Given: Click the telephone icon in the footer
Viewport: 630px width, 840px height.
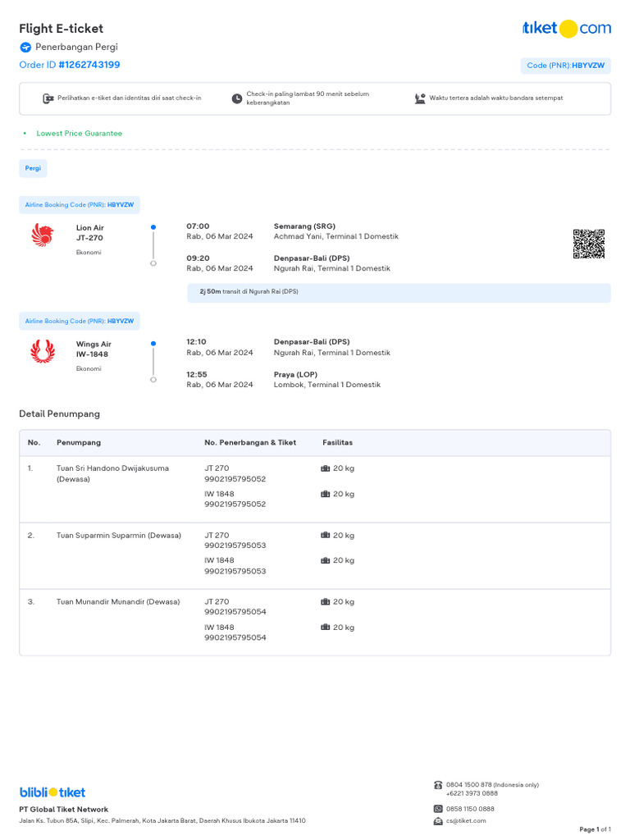Looking at the screenshot, I should point(438,785).
